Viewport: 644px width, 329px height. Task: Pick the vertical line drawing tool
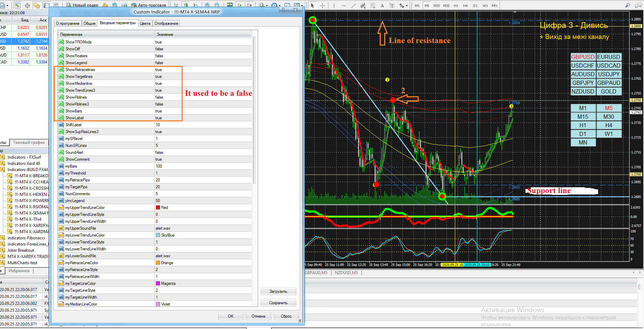click(x=334, y=6)
